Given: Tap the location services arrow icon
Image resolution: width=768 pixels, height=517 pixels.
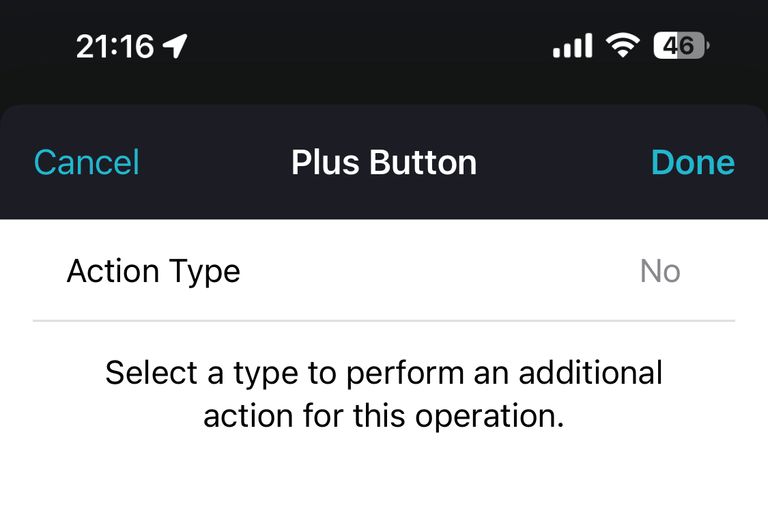Looking at the screenshot, I should [x=175, y=47].
